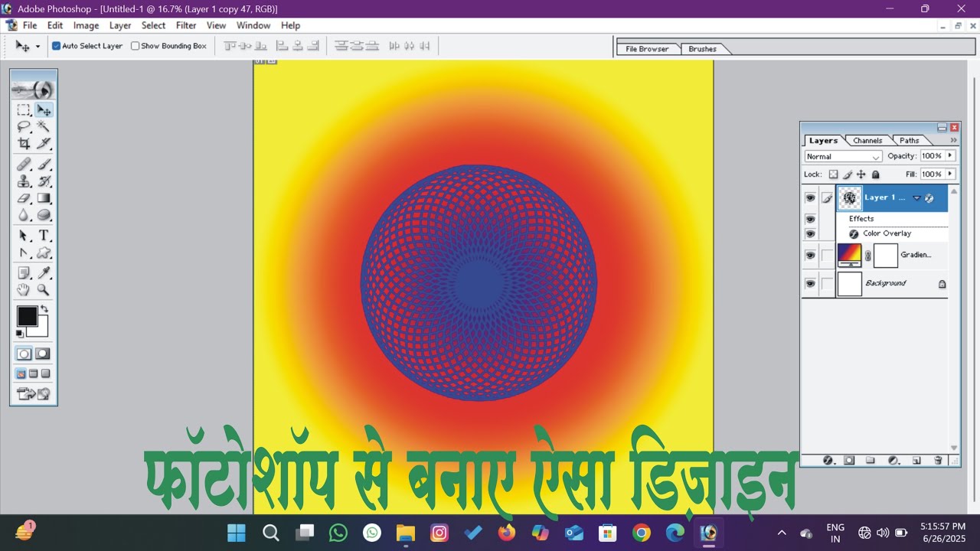
Task: Select the Move tool in toolbox
Action: click(44, 110)
